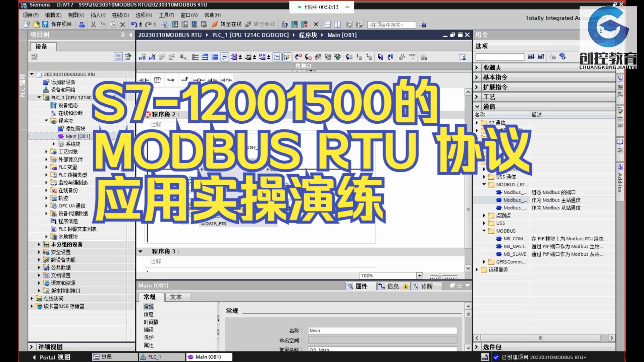Click the Start simulation icon

coord(194,24)
